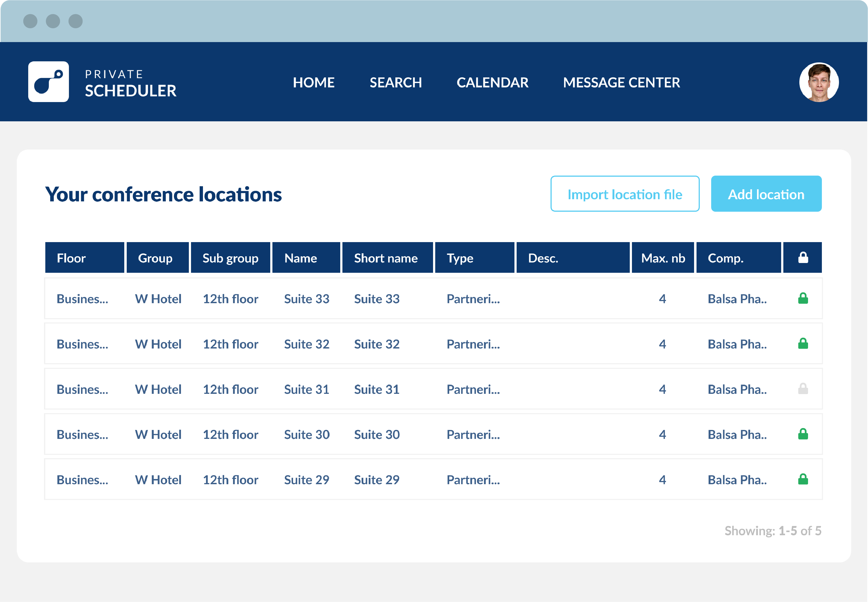Click 'W Hotel' in the Suite 32 row
Screen dimensions: 868x602
[x=158, y=344]
